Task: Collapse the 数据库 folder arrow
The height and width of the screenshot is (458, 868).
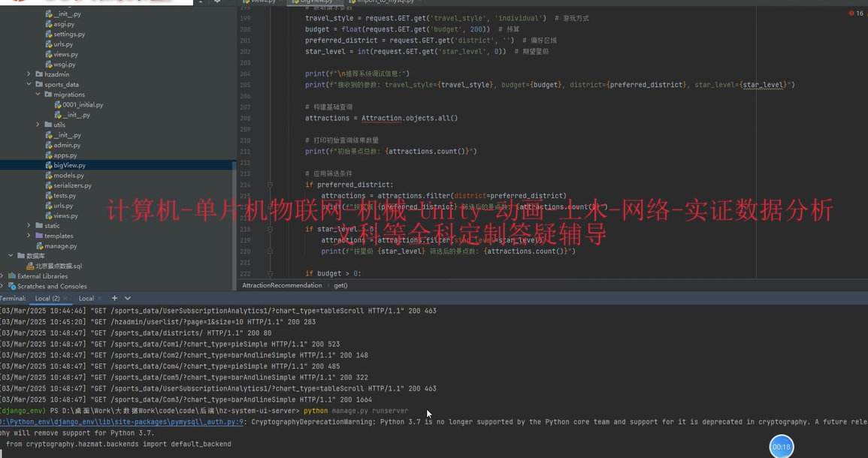Action: click(x=11, y=255)
